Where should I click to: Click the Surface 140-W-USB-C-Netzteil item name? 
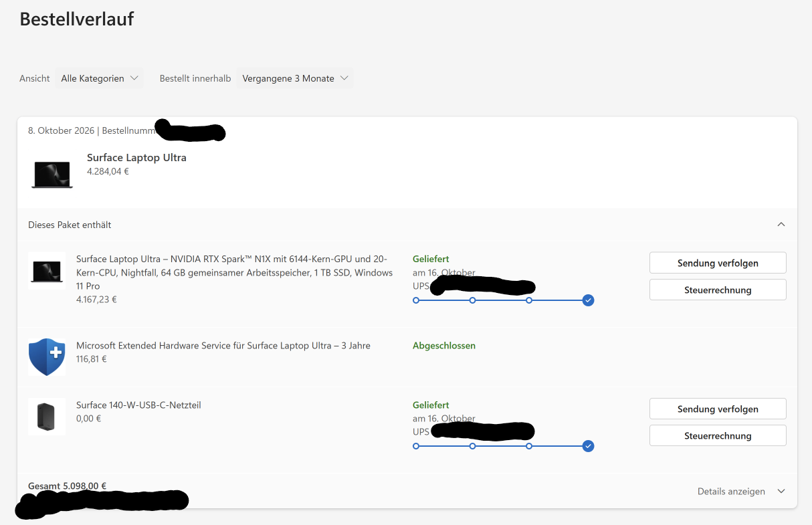[x=138, y=405]
